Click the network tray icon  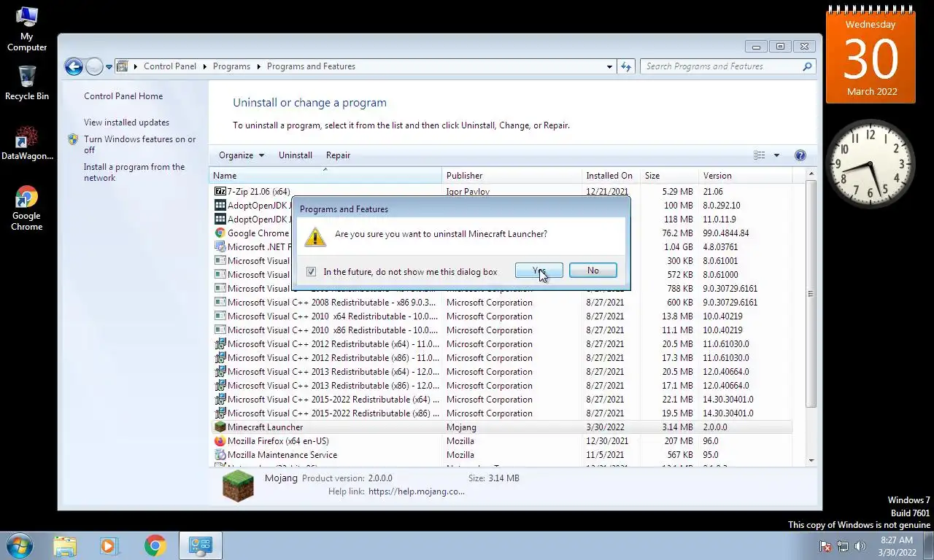[x=843, y=546]
